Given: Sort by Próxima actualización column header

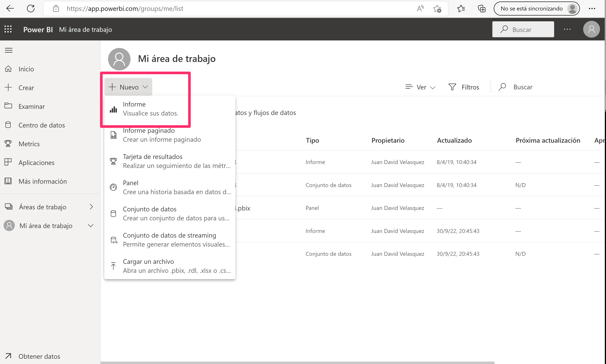Looking at the screenshot, I should tap(548, 140).
